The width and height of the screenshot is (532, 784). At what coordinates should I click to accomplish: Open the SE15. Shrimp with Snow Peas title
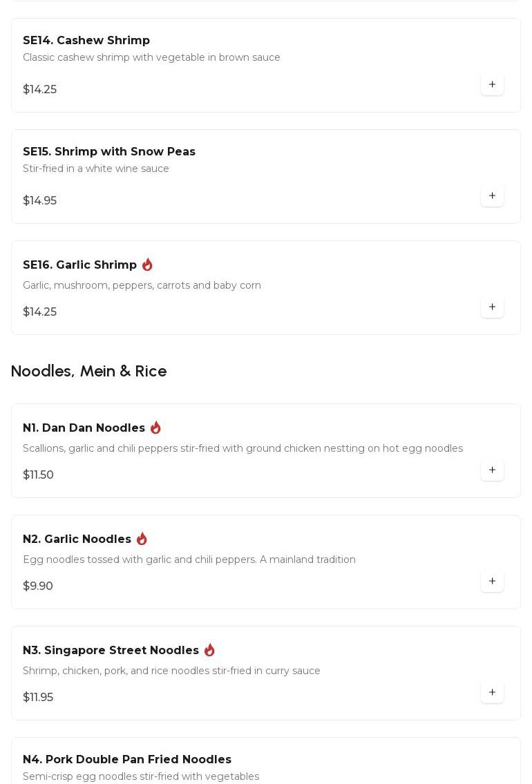109,151
